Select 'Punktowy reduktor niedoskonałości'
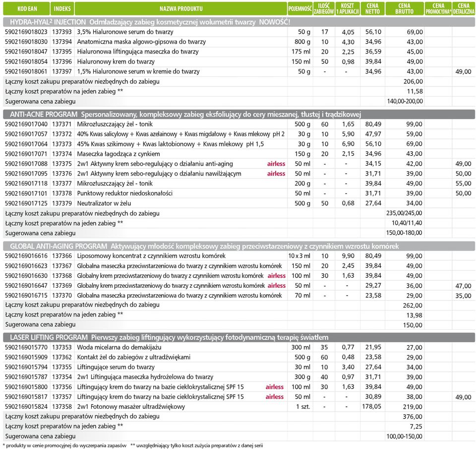This screenshot has height=449, width=476. tap(125, 193)
